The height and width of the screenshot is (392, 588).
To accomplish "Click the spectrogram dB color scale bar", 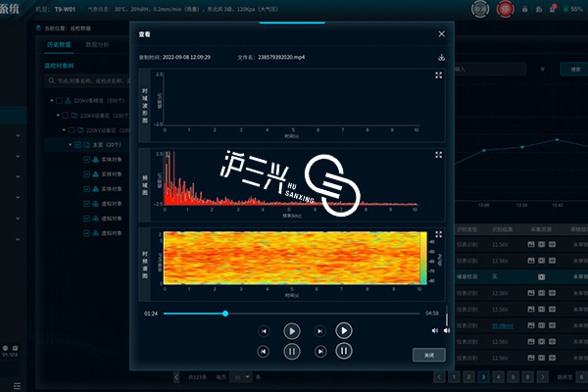I will pos(423,258).
